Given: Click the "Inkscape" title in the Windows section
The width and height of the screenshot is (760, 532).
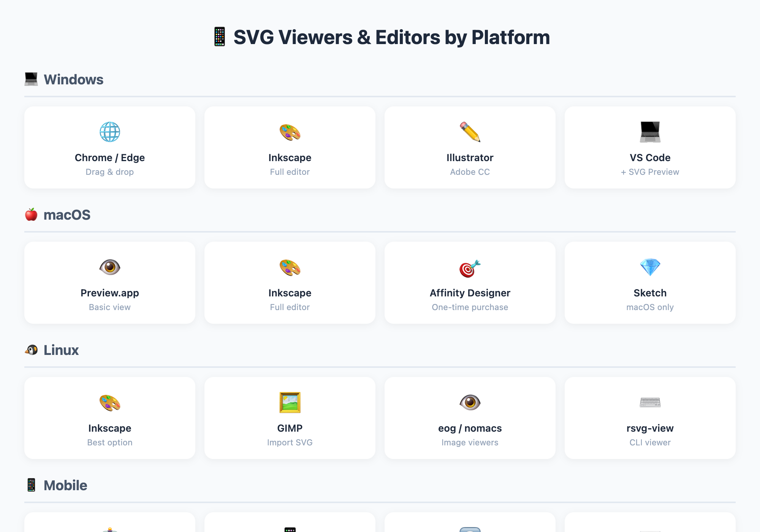Looking at the screenshot, I should click(x=290, y=158).
